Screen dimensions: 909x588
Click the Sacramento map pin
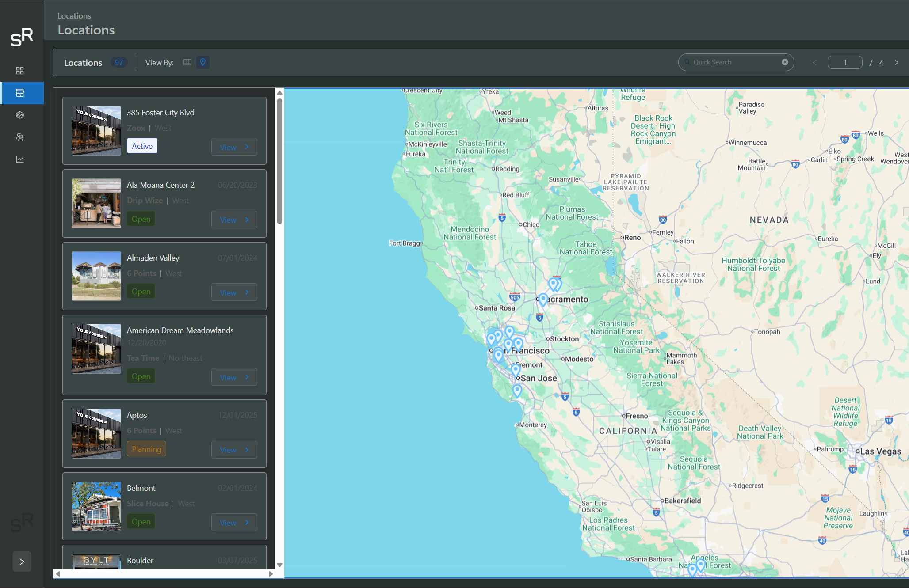(x=543, y=299)
